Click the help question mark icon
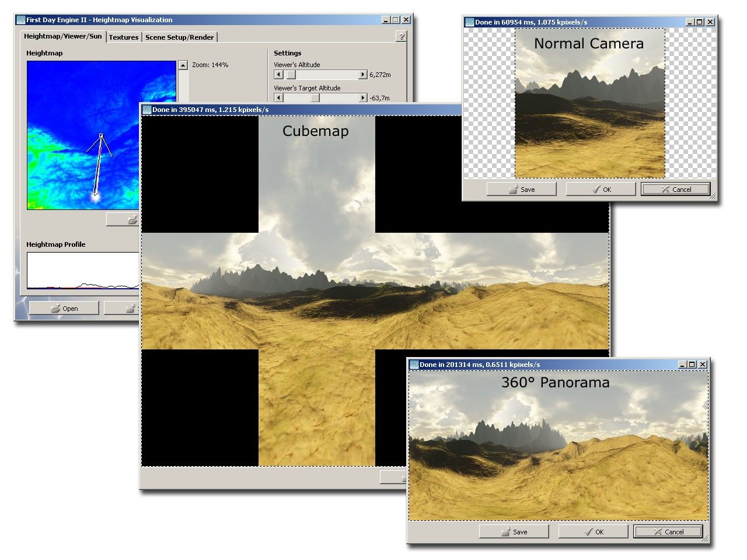 (401, 37)
